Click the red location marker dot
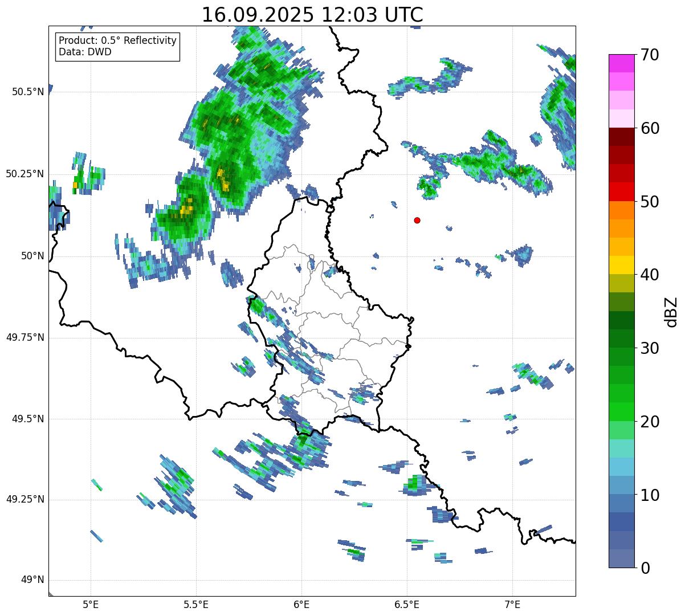 coord(417,221)
